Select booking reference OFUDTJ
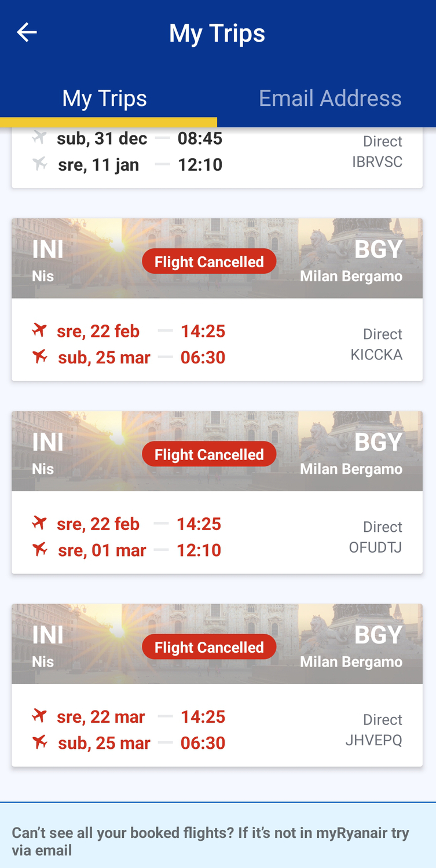This screenshot has width=436, height=868. click(x=375, y=547)
